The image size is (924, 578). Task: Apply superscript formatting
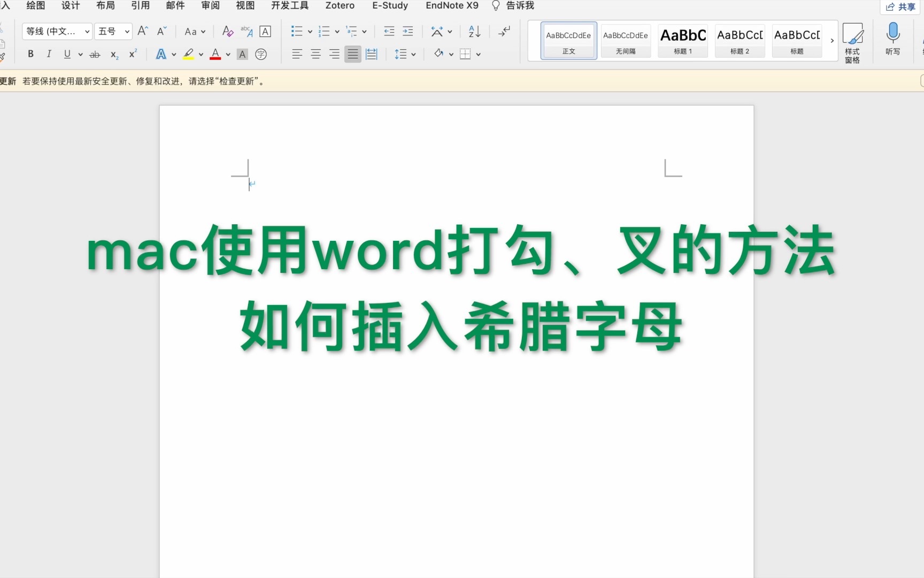point(133,54)
